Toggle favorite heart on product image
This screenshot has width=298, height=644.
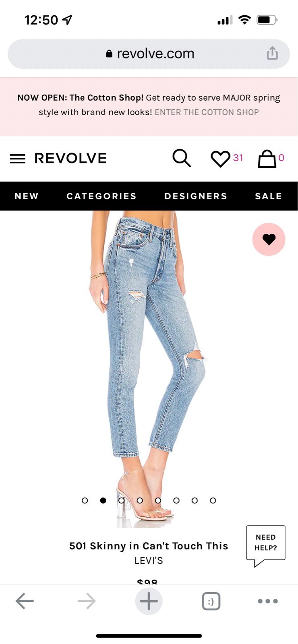point(269,239)
